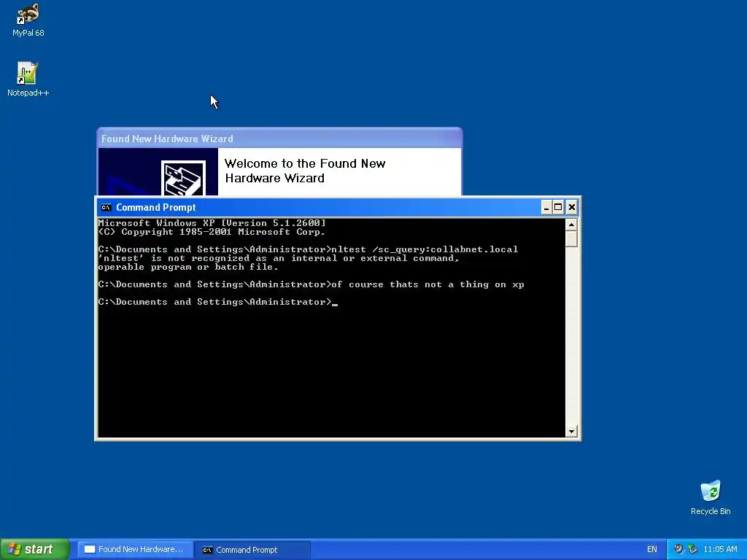This screenshot has height=560, width=747.
Task: Click scroll up arrow in Command Prompt
Action: coord(571,225)
